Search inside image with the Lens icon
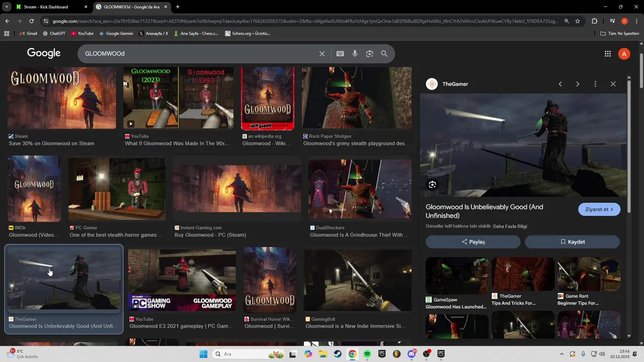Screen dimensions: 644x362 [x=432, y=185]
